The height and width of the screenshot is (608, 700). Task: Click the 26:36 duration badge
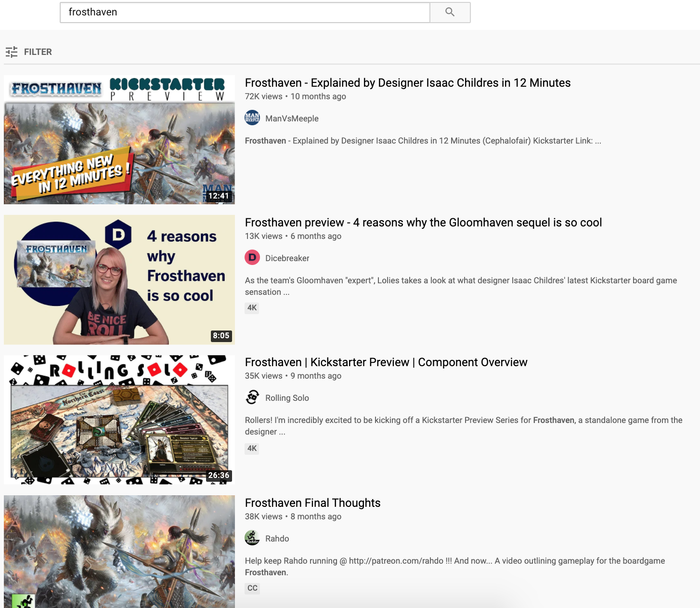coord(219,476)
